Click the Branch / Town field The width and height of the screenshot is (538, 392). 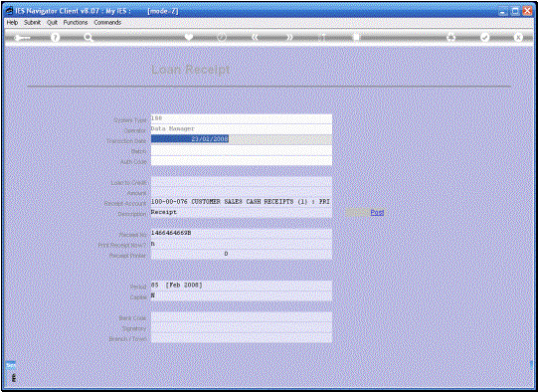click(242, 337)
